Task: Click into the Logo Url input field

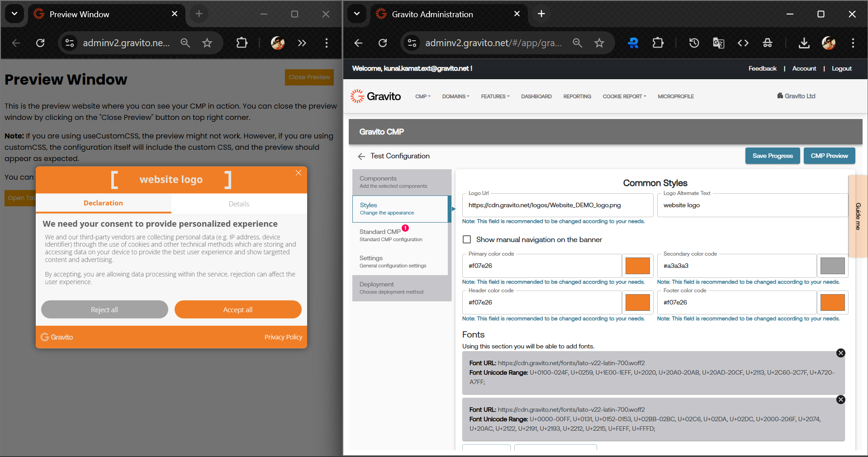Action: [x=557, y=205]
